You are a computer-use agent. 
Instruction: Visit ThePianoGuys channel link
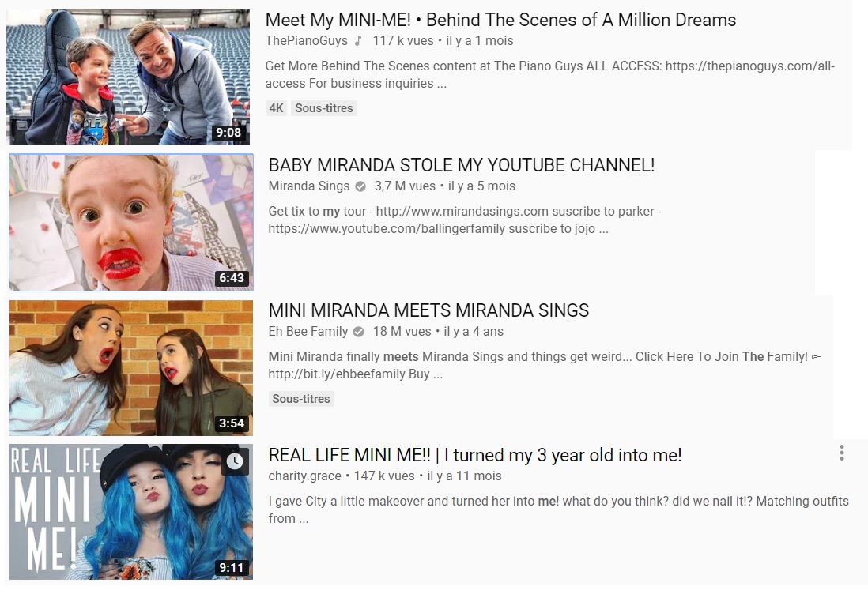[306, 41]
